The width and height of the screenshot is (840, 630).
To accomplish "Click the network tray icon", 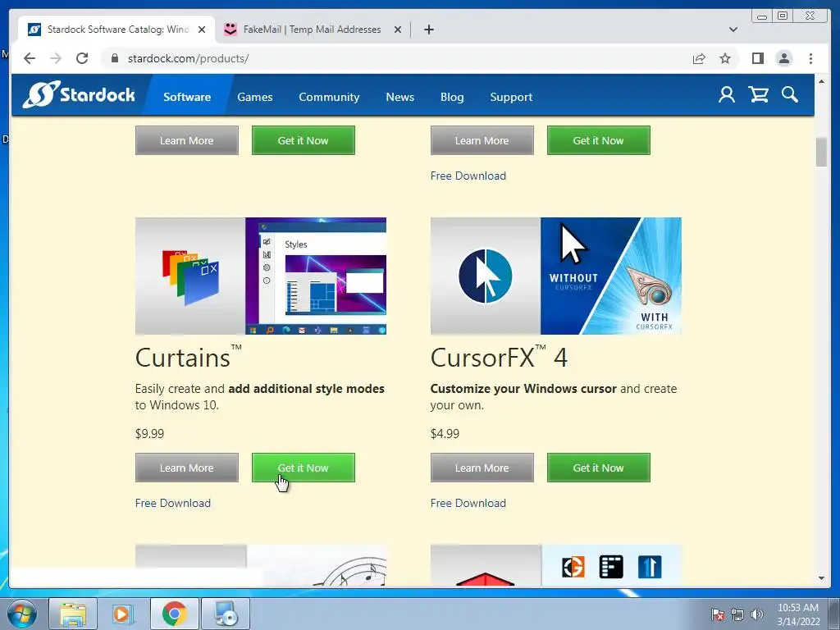I will tap(737, 614).
